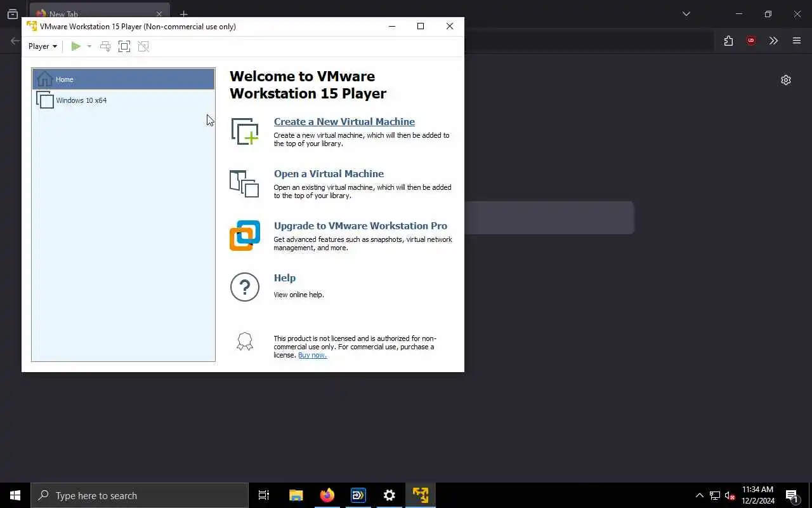Open the blue app icon next to Firefox

(358, 495)
